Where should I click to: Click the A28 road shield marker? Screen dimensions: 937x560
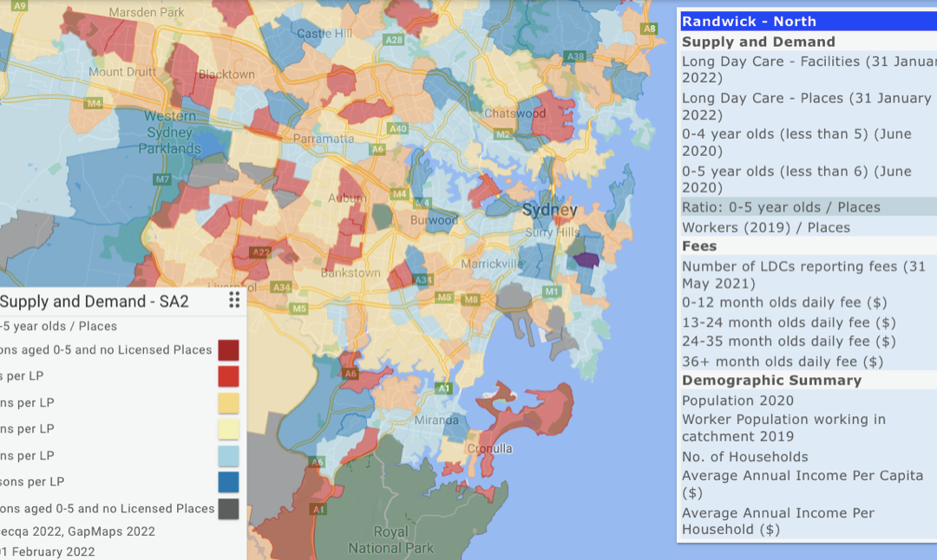pos(394,40)
